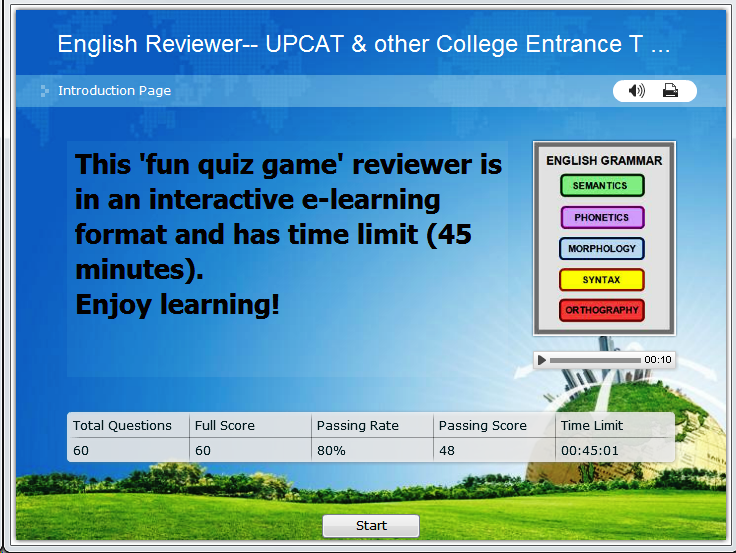Image resolution: width=736 pixels, height=553 pixels.
Task: Click the audio progress bar track
Action: (595, 360)
